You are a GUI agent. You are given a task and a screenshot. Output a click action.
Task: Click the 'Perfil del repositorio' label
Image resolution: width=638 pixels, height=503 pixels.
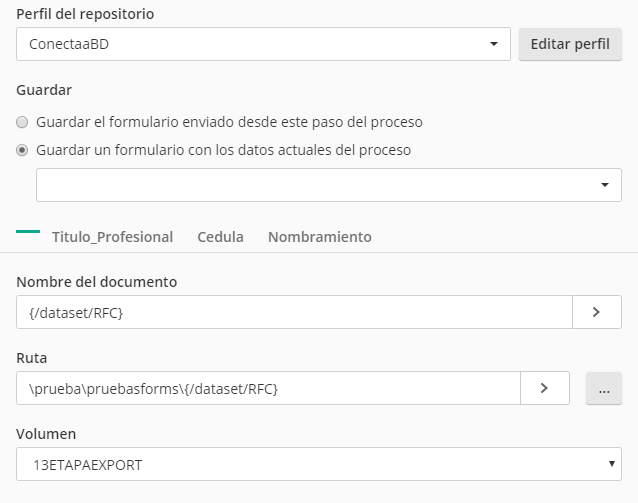85,14
